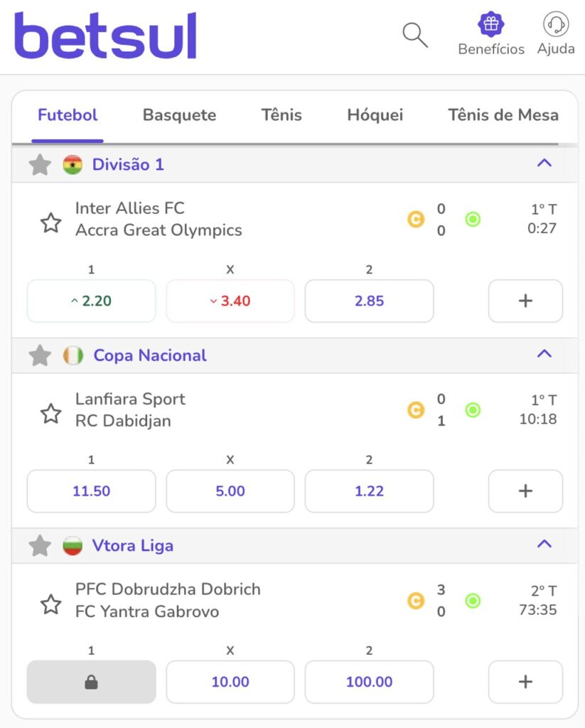This screenshot has width=585, height=728.
Task: Favorite the Inter Allies FC match star
Action: tap(51, 223)
